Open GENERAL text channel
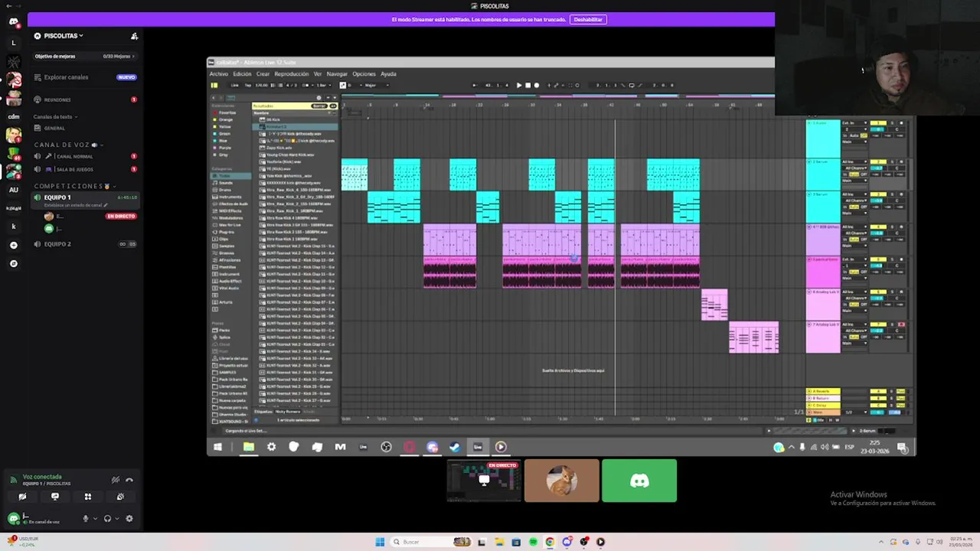The width and height of the screenshot is (980, 551). (54, 129)
